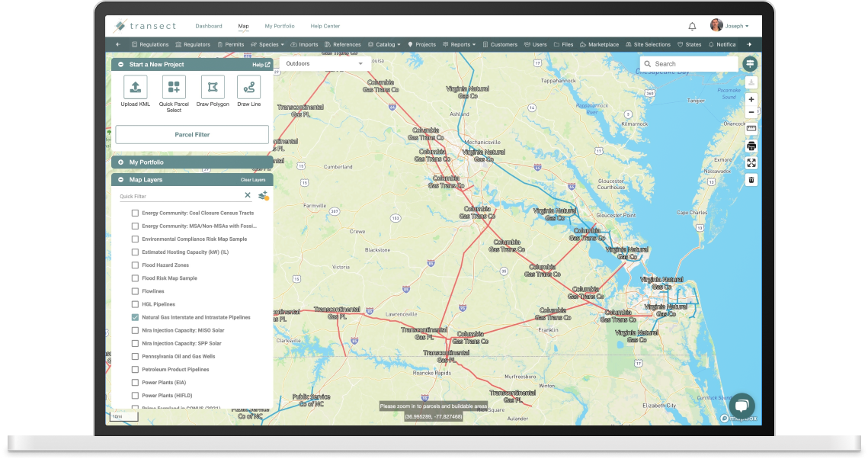The width and height of the screenshot is (868, 459).
Task: Delete drawings with the trash icon
Action: (751, 180)
